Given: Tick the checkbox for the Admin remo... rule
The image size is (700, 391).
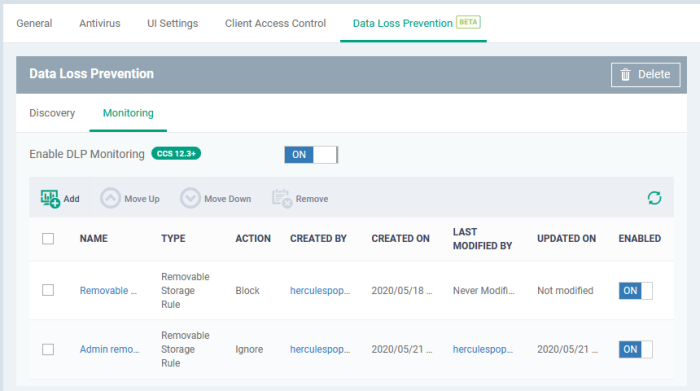Looking at the screenshot, I should [x=48, y=349].
